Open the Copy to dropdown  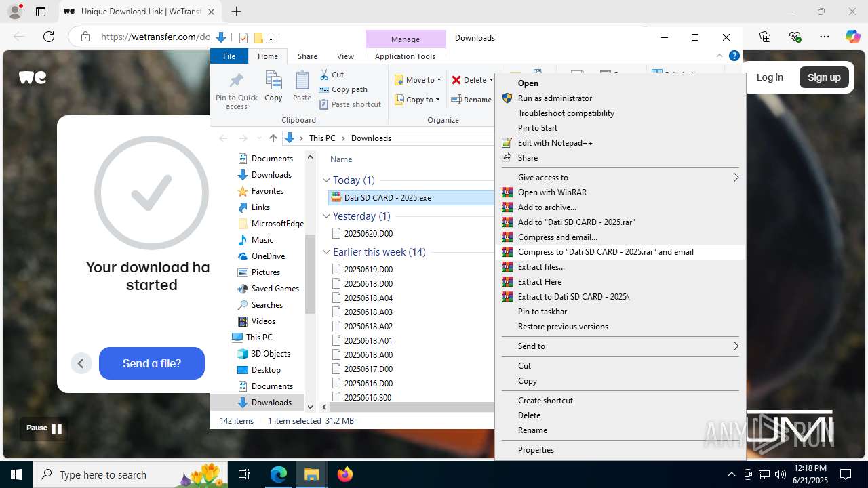coord(417,100)
